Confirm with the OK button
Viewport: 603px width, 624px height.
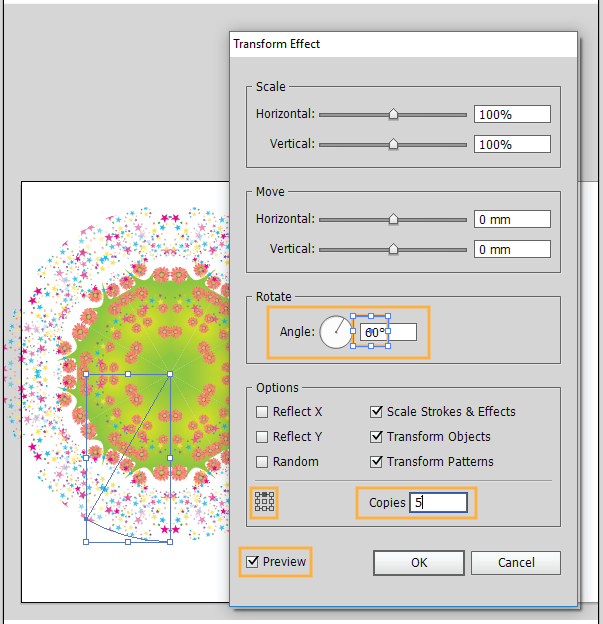pyautogui.click(x=419, y=563)
